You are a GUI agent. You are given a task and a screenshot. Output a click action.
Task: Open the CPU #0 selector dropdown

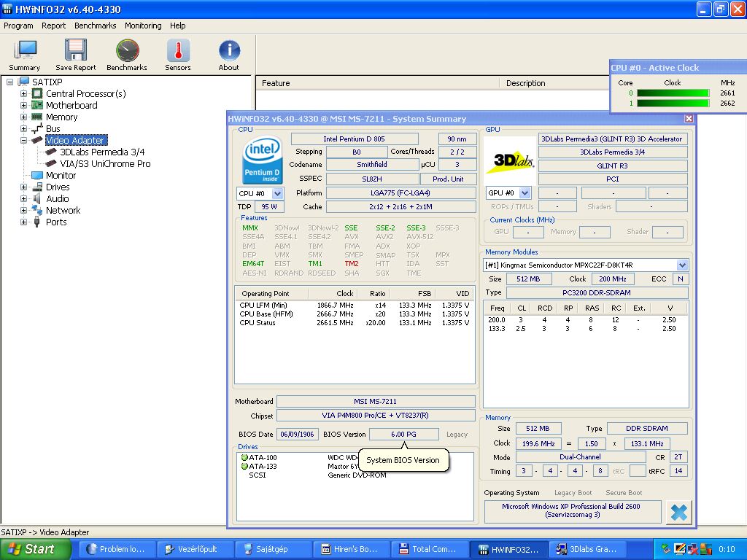point(277,193)
